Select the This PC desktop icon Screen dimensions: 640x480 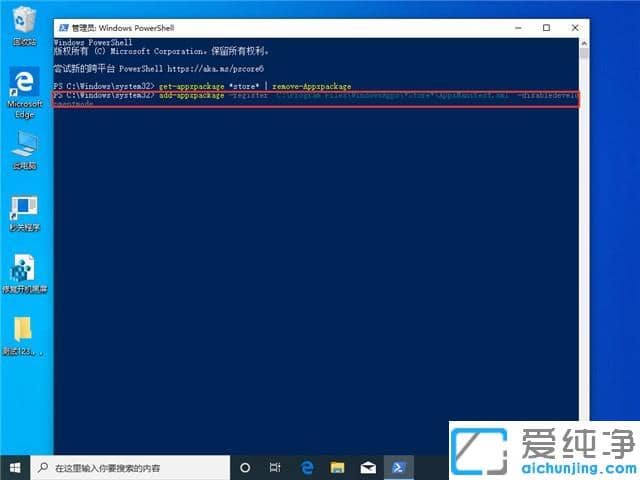pos(24,150)
